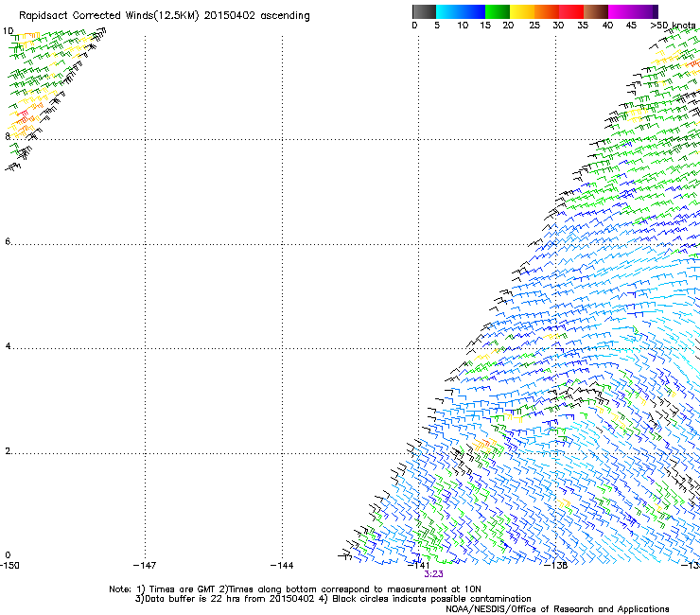The height and width of the screenshot is (615, 700).
Task: Click the orange 25-30 knots color segment
Action: (547, 11)
